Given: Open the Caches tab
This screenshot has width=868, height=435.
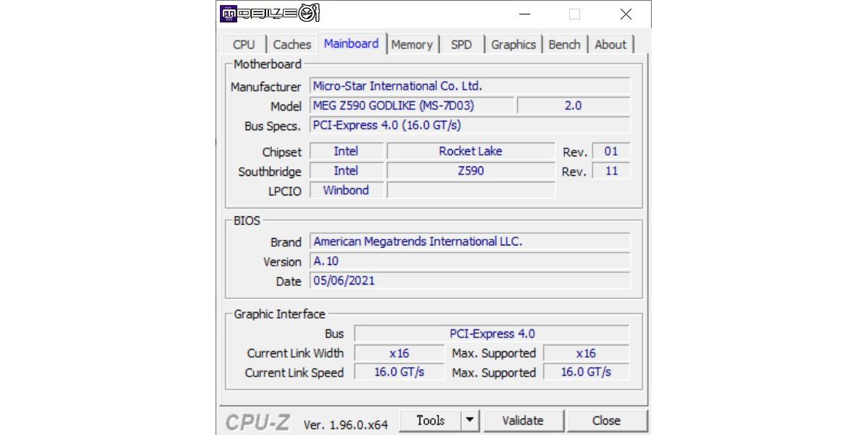Looking at the screenshot, I should (x=292, y=44).
